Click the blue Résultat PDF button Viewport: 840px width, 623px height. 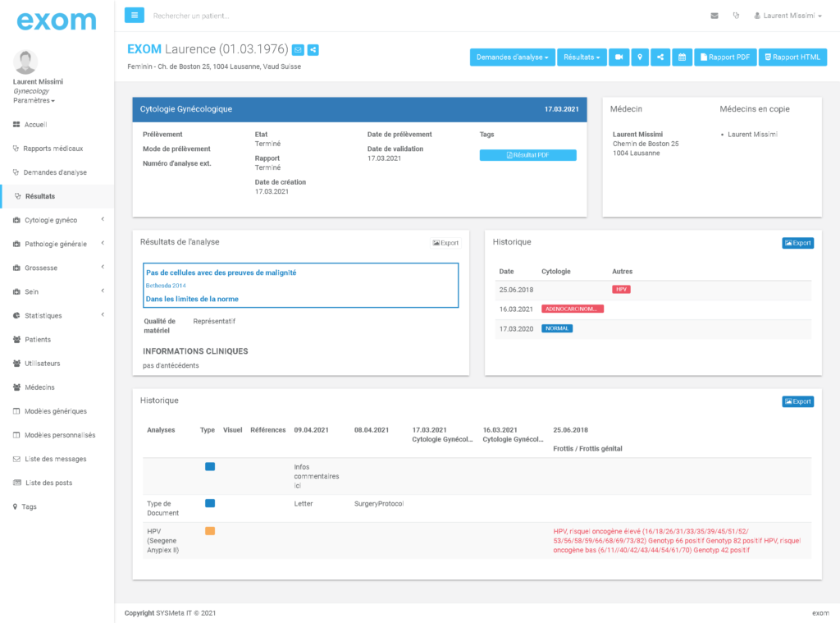[527, 155]
